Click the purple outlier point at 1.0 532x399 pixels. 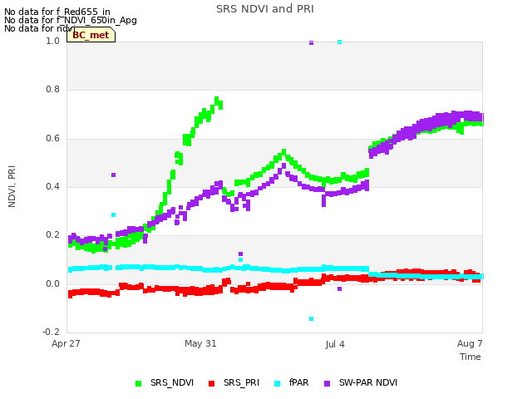coord(312,42)
